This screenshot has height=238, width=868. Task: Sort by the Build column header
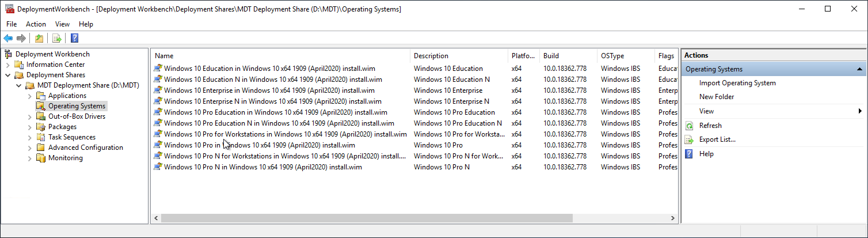(569, 56)
